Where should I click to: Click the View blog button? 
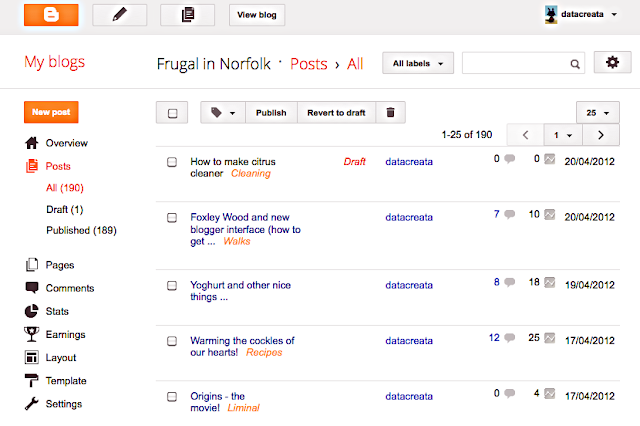(x=257, y=15)
